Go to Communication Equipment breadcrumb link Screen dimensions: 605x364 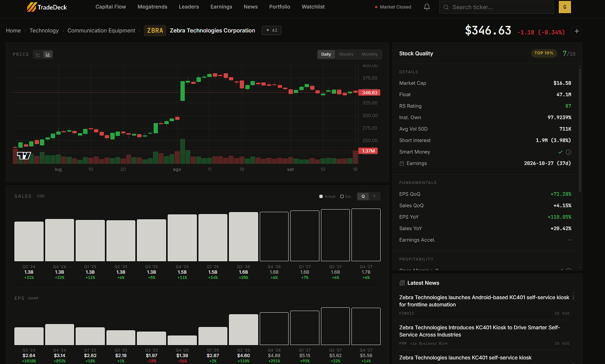pos(101,30)
